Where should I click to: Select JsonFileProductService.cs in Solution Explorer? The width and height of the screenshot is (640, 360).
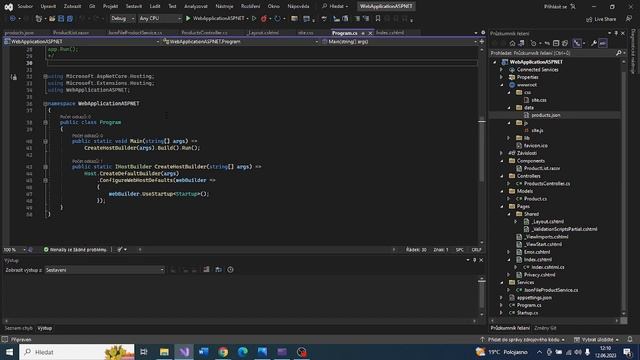[551, 290]
